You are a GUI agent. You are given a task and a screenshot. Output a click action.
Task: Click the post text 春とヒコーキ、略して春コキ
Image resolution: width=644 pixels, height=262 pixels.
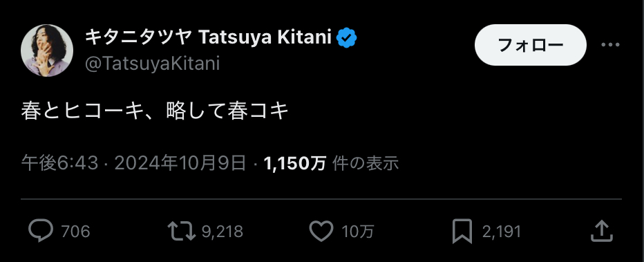[155, 111]
